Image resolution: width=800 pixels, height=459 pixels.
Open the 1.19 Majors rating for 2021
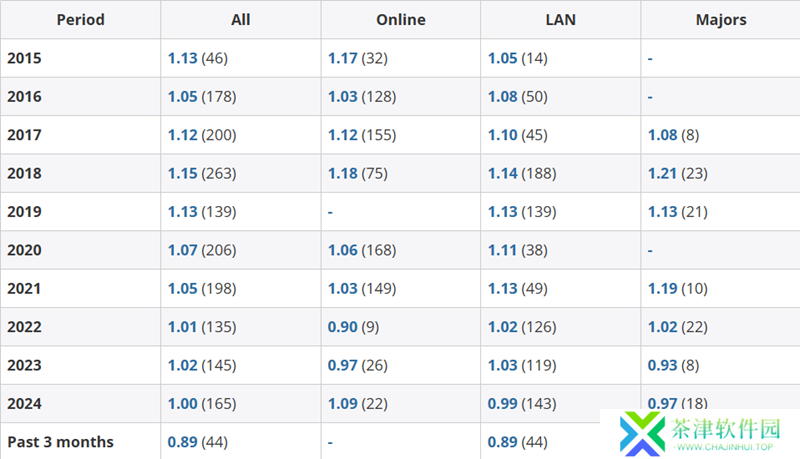[662, 289]
